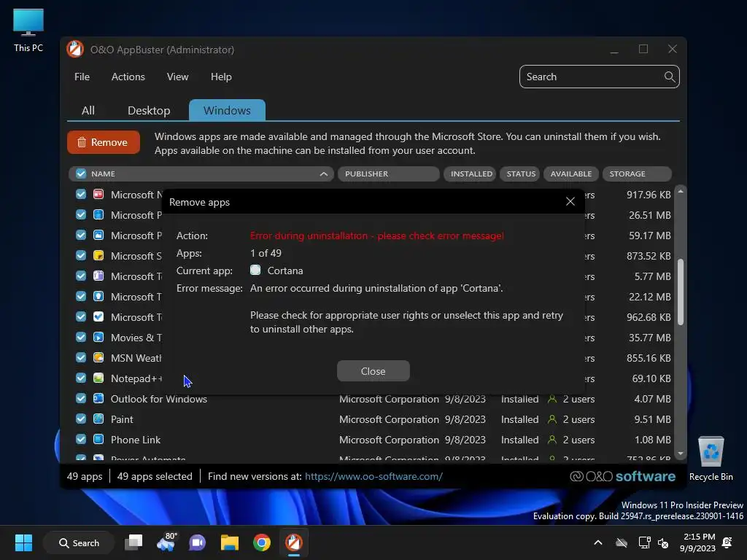
Task: Click the O&O AppBuster logo in title bar
Action: pos(75,49)
